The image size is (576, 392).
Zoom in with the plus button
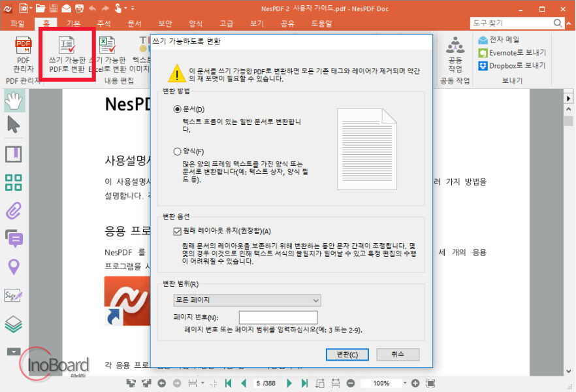tap(415, 384)
